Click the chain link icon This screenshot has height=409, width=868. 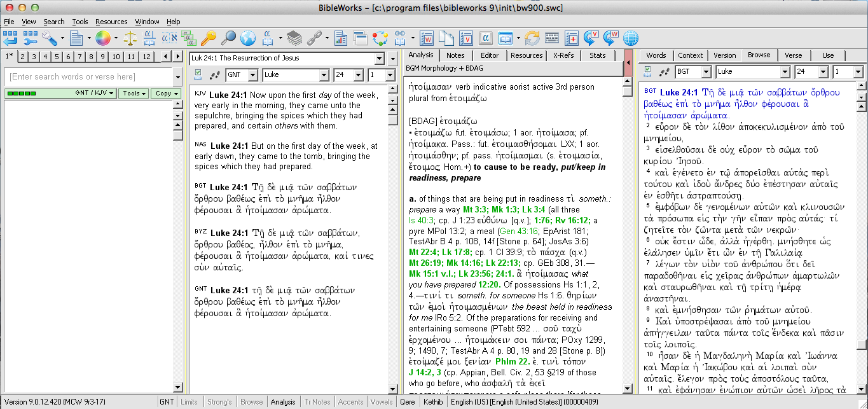coord(313,38)
